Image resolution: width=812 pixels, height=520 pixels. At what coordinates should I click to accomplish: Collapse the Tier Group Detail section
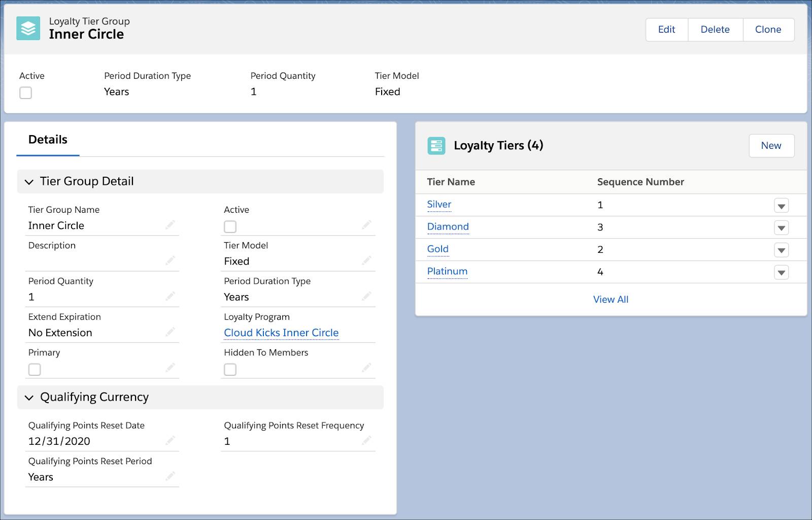point(29,181)
